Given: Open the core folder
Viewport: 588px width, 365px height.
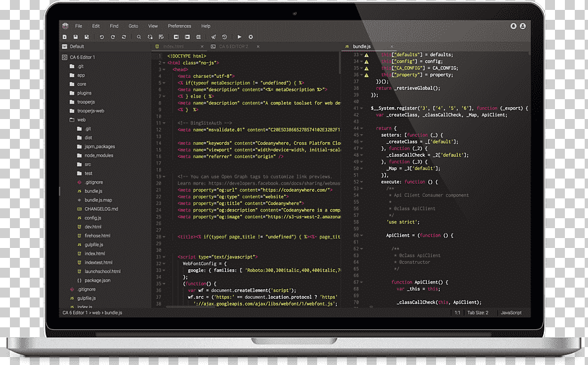Looking at the screenshot, I should tap(81, 84).
